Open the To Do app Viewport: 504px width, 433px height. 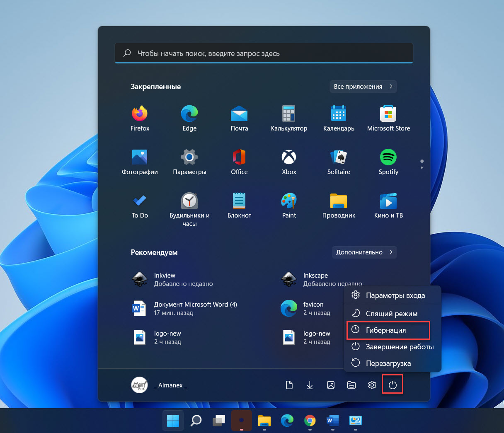[x=140, y=206]
